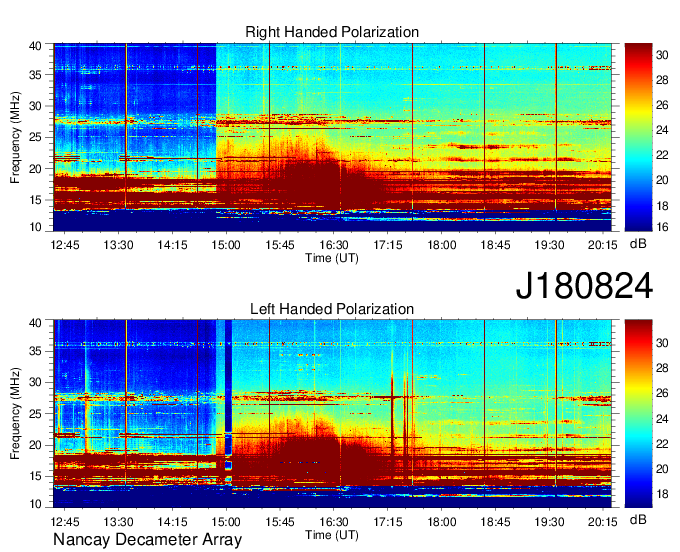Click 40 MHz tick of Right Handed plot
Viewport: 680px width, 552px height.
pos(35,46)
